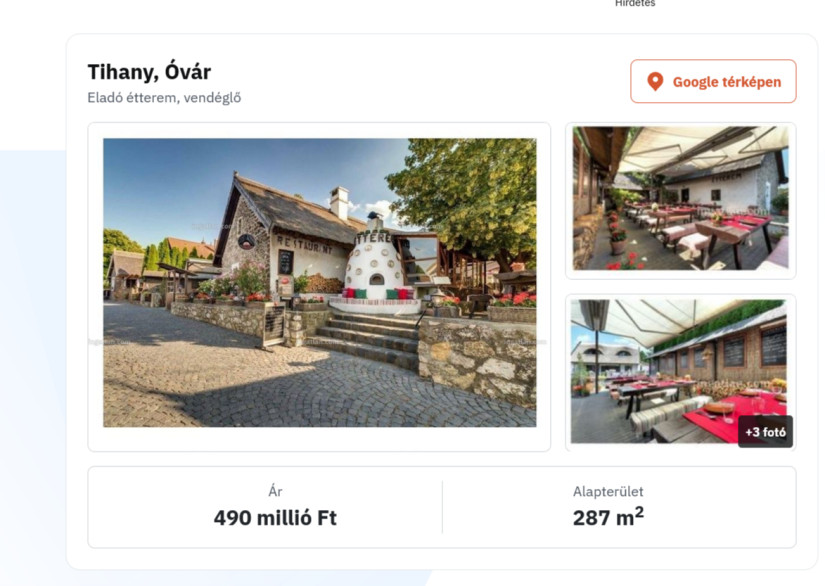Screen dimensions: 825x586
Task: Select the 490 millió Ft price value
Action: click(275, 518)
